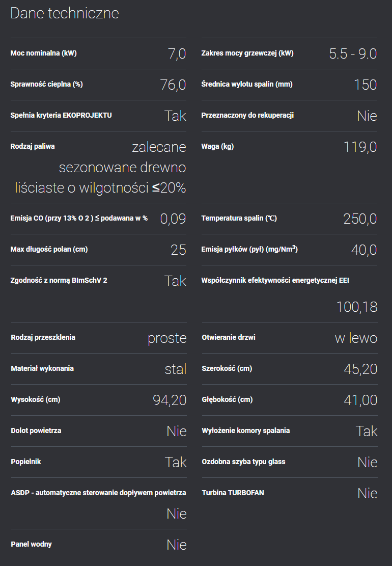Click the 5.5 - 9.0 power range value
Image resolution: width=392 pixels, height=566 pixels.
click(353, 54)
